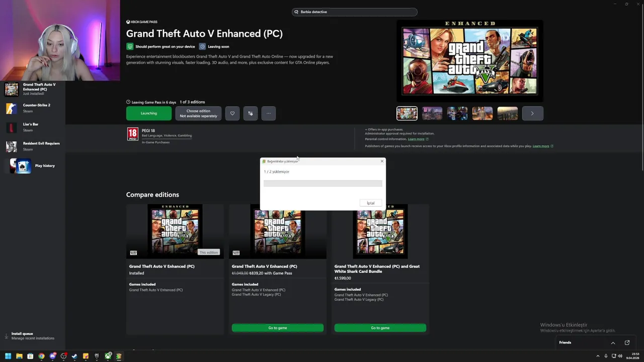Click the network icon in system tray
Image resolution: width=644 pixels, height=362 pixels.
[x=613, y=356]
